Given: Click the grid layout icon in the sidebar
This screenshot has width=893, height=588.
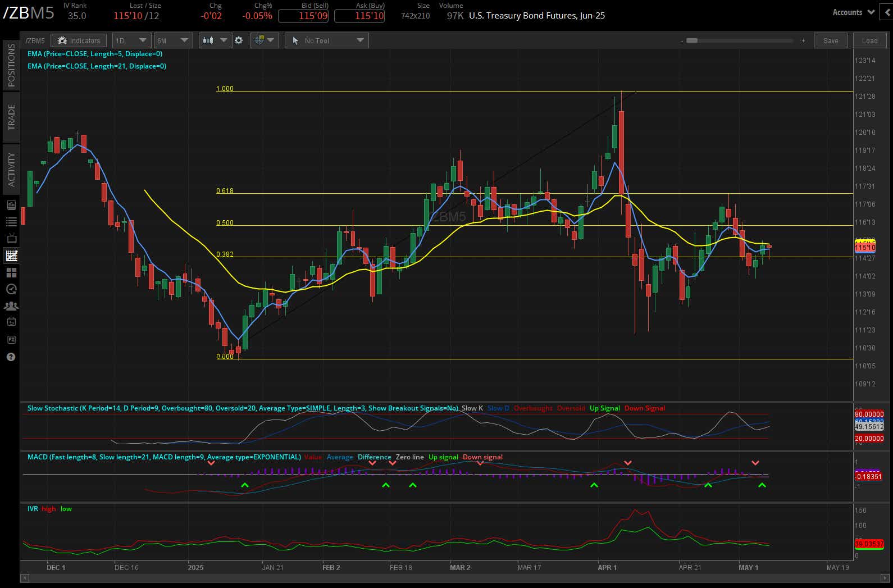Looking at the screenshot, I should [x=11, y=272].
